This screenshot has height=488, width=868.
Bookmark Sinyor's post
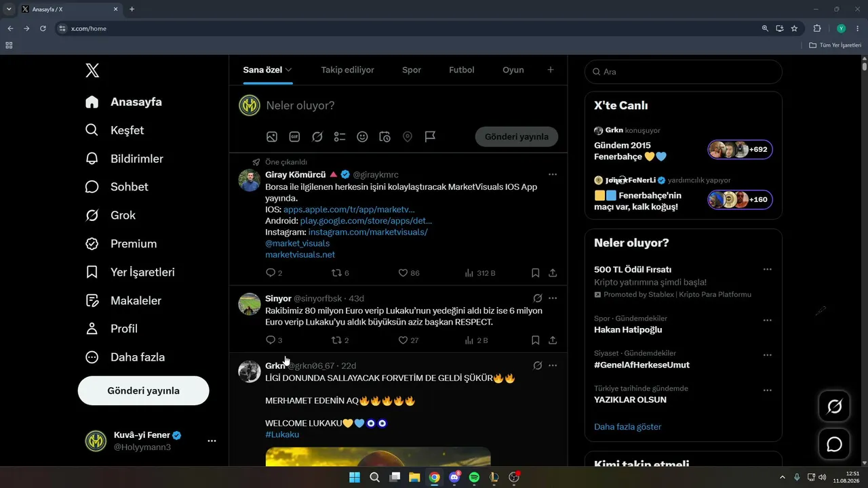click(535, 340)
